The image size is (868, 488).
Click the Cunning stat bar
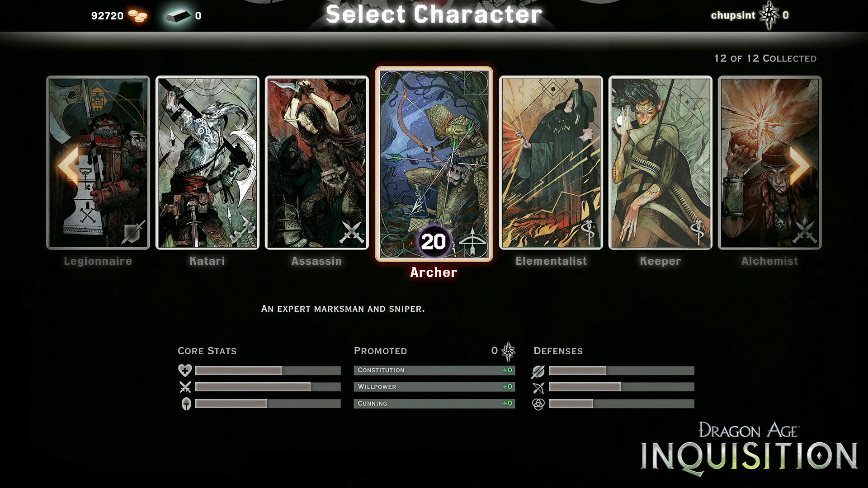434,404
